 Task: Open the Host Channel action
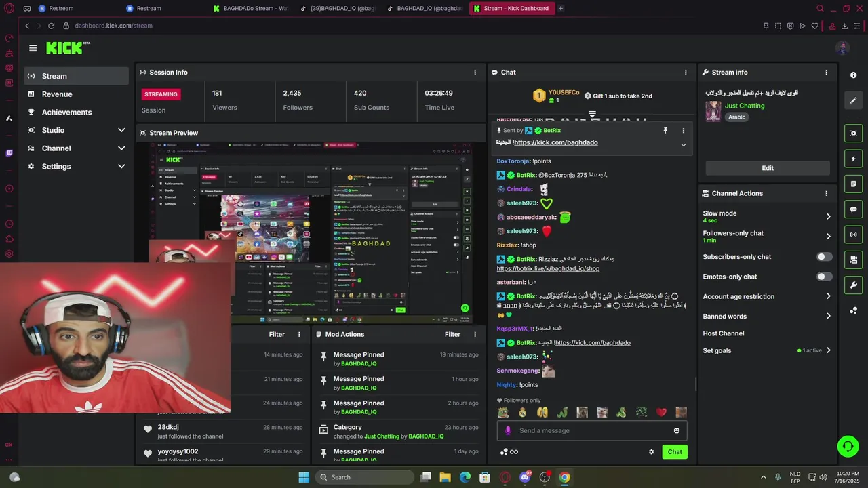click(x=724, y=333)
